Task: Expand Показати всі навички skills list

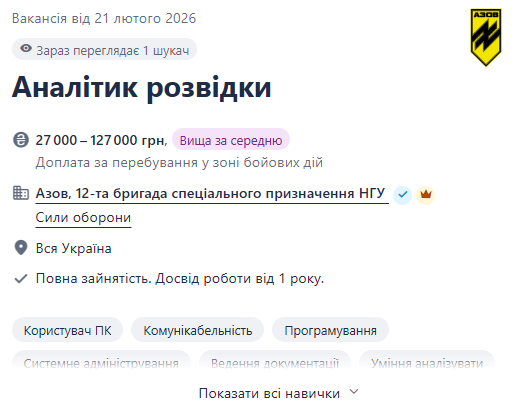Action: [279, 393]
